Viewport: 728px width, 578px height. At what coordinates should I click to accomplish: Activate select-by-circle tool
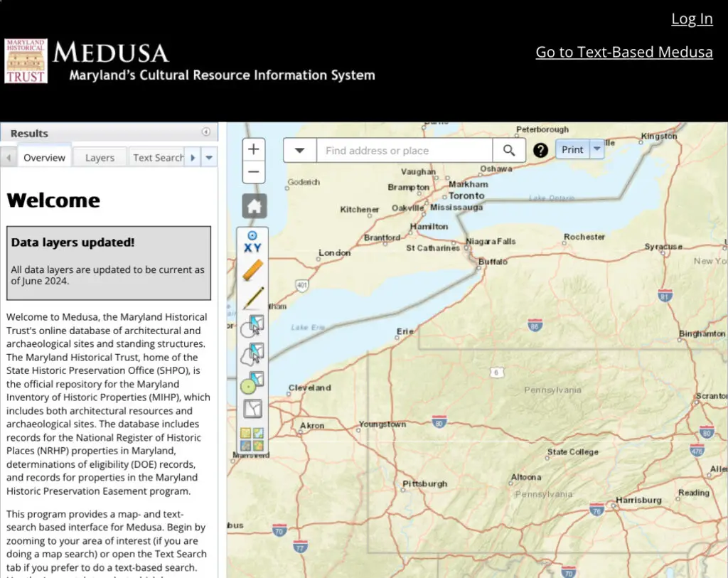[252, 326]
